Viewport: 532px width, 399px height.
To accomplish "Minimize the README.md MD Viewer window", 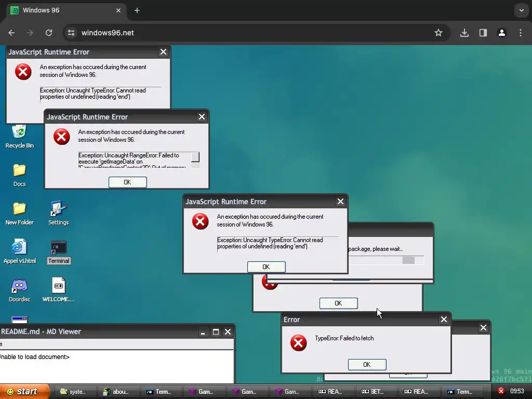I will click(203, 332).
